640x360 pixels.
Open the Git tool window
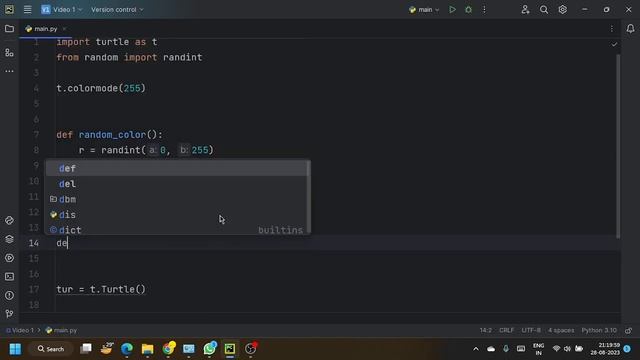(9, 313)
